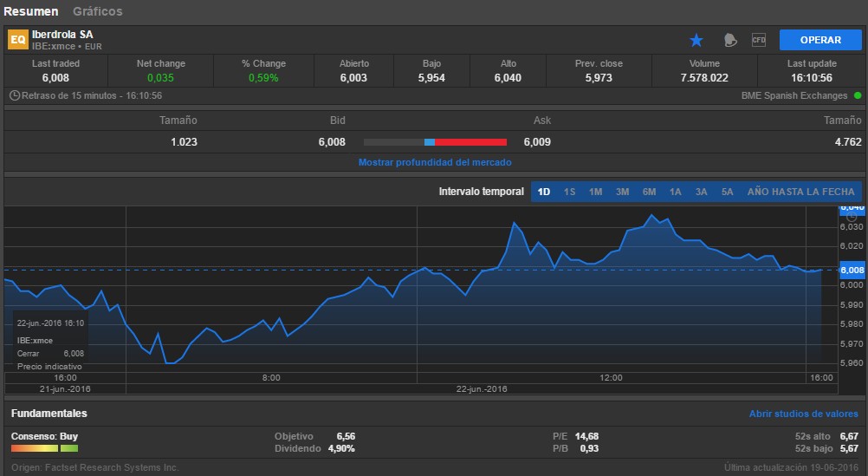Viewport: 868px width, 476px height.
Task: Click the Ask price 6,009
Action: [x=537, y=142]
